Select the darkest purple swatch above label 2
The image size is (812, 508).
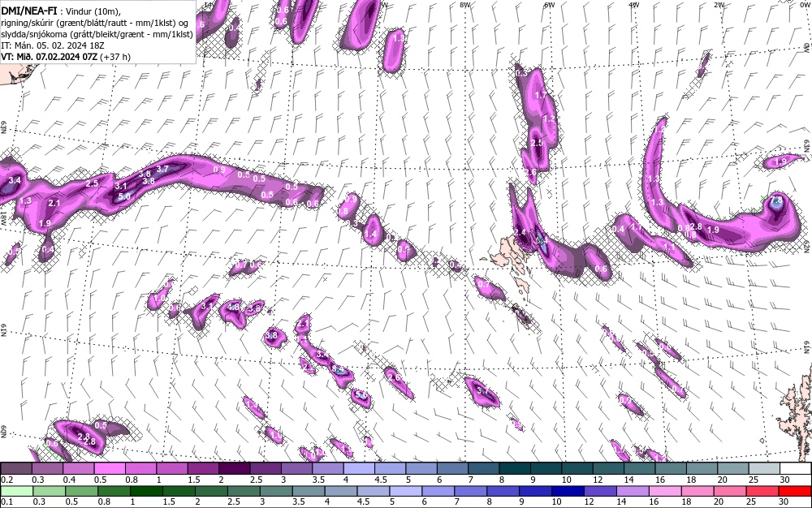click(x=235, y=468)
